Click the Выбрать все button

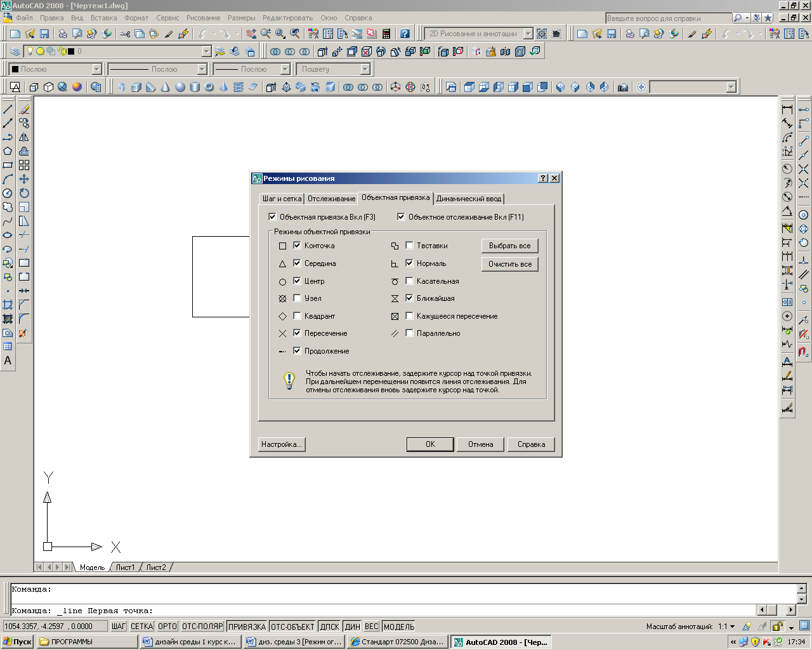(509, 246)
